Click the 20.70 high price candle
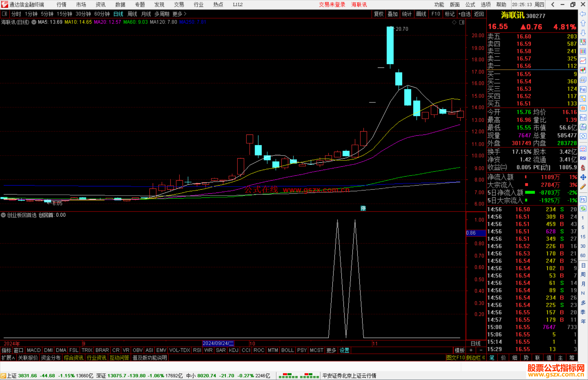This screenshot has width=588, height=380. point(390,45)
